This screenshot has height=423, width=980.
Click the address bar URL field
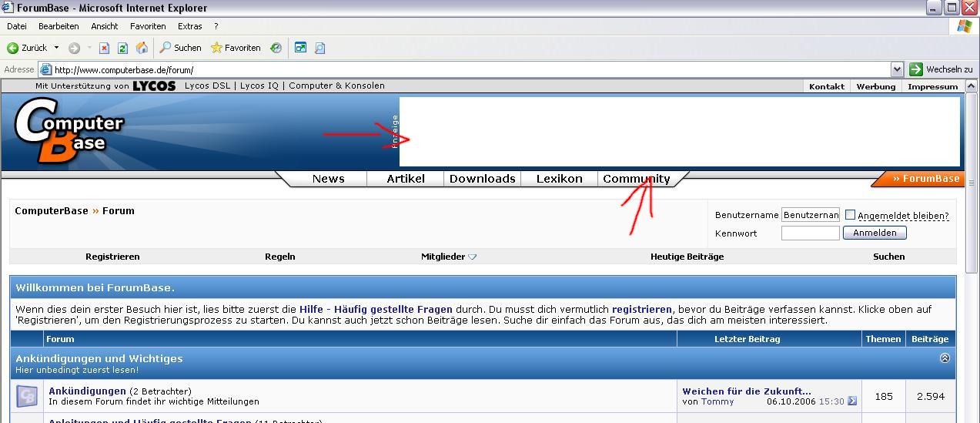(470, 69)
